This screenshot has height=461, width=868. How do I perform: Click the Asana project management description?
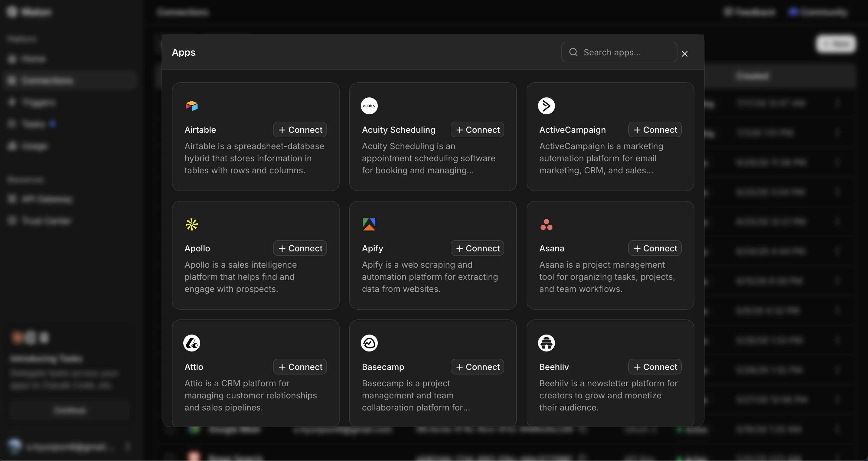pyautogui.click(x=607, y=277)
